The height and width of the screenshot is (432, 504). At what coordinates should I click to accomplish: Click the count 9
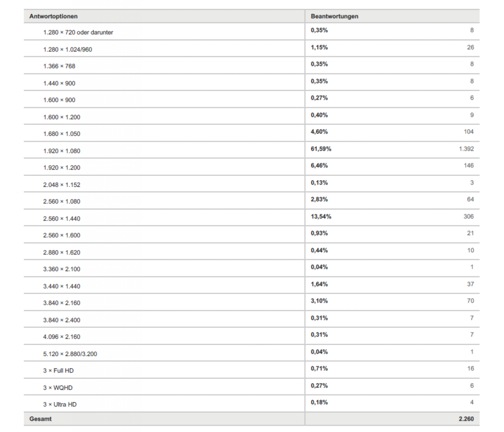[x=472, y=115]
